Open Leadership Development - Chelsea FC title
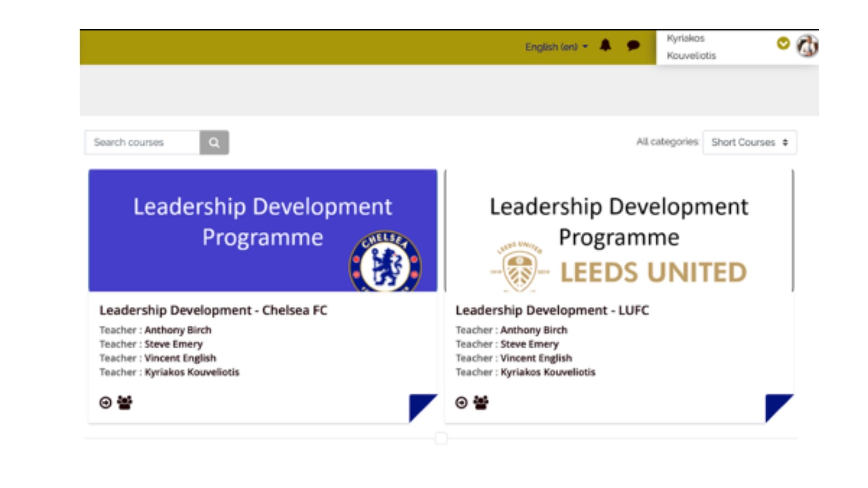Image resolution: width=868 pixels, height=488 pixels. (213, 310)
